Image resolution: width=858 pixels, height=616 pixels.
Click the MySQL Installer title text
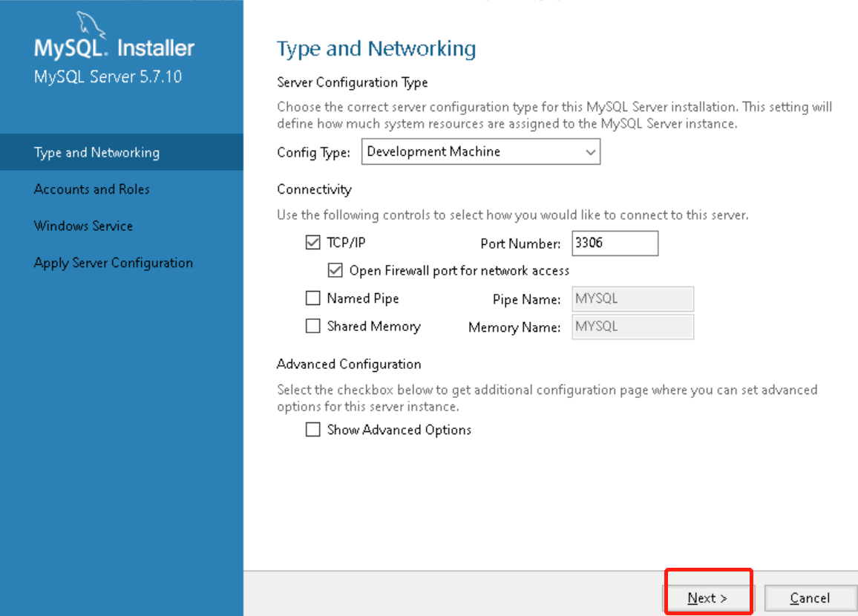[114, 49]
